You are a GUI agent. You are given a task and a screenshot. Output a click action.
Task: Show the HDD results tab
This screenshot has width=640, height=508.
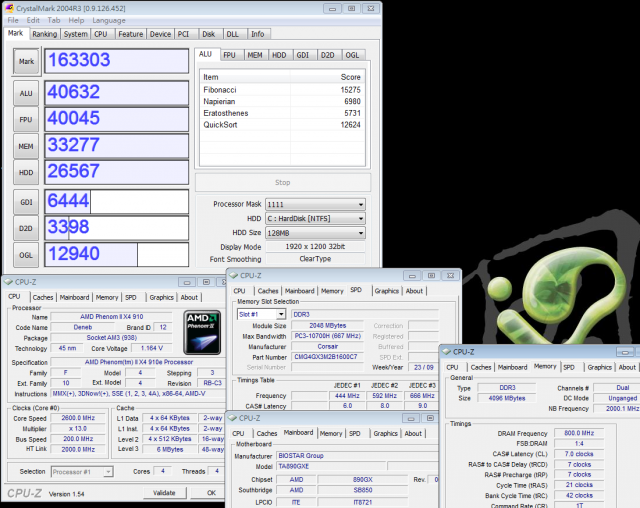click(279, 55)
